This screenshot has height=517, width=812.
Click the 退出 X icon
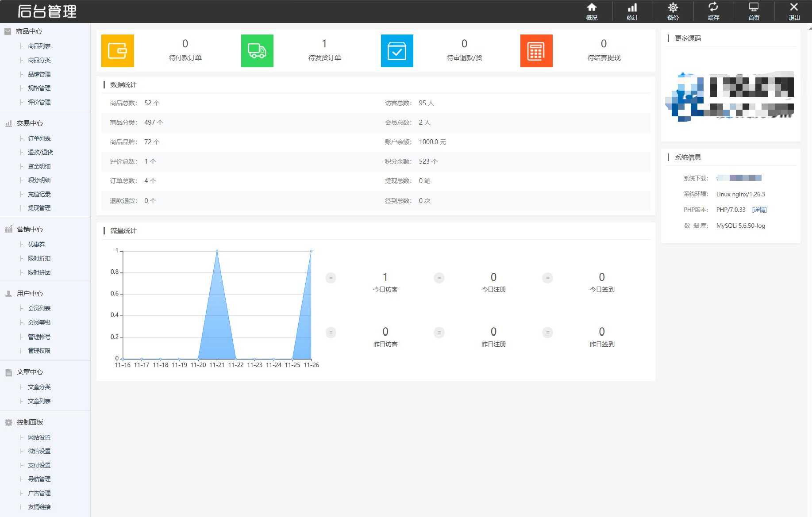tap(794, 11)
